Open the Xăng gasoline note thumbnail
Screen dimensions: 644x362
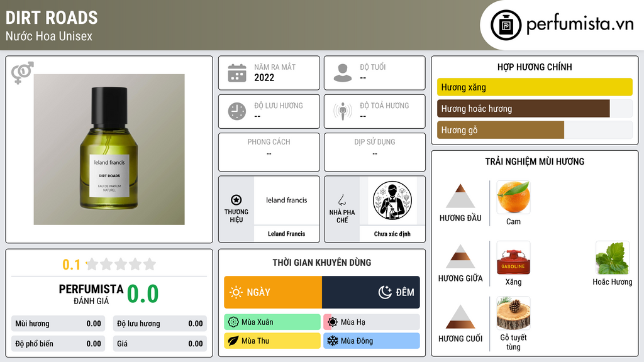pos(513,258)
